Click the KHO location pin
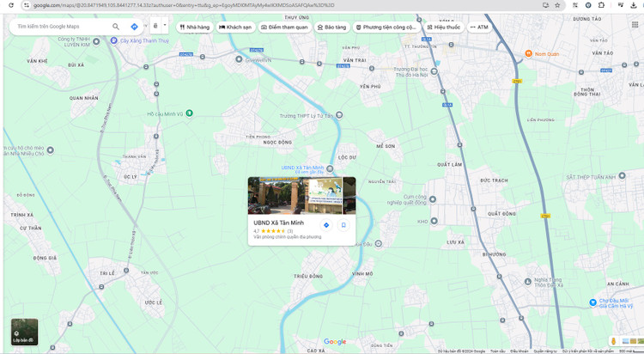644x354 pixels. click(x=434, y=221)
